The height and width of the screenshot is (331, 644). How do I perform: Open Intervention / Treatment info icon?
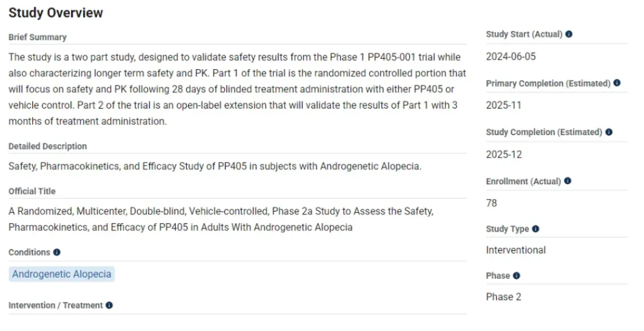point(109,306)
